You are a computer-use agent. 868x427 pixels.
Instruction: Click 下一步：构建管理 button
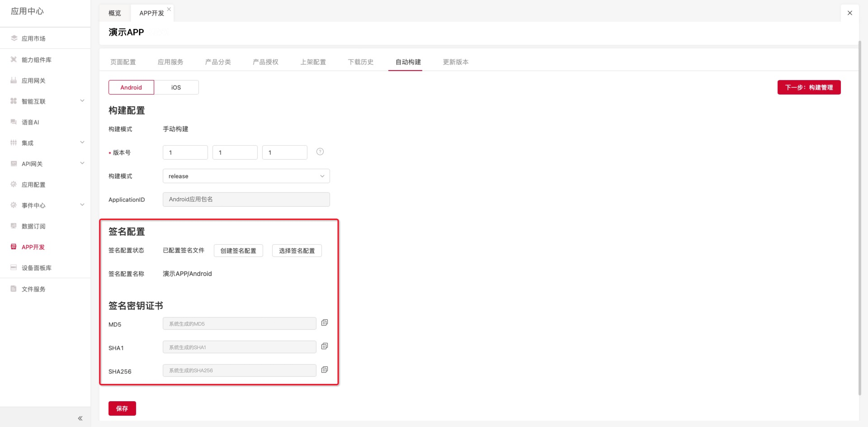tap(809, 87)
